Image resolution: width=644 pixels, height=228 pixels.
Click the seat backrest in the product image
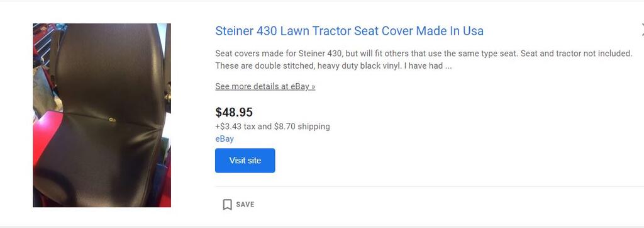(111, 70)
